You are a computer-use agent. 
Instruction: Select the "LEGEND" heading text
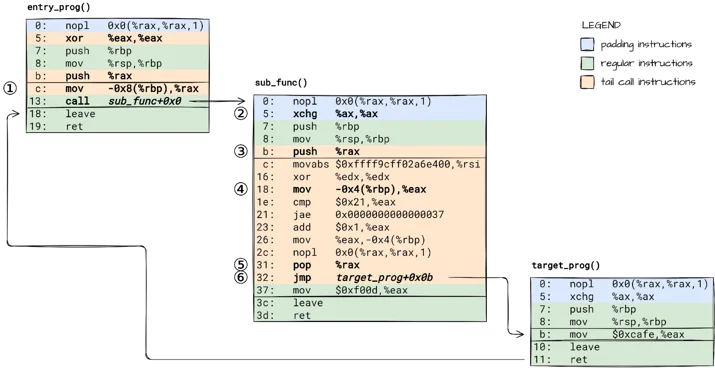point(601,26)
